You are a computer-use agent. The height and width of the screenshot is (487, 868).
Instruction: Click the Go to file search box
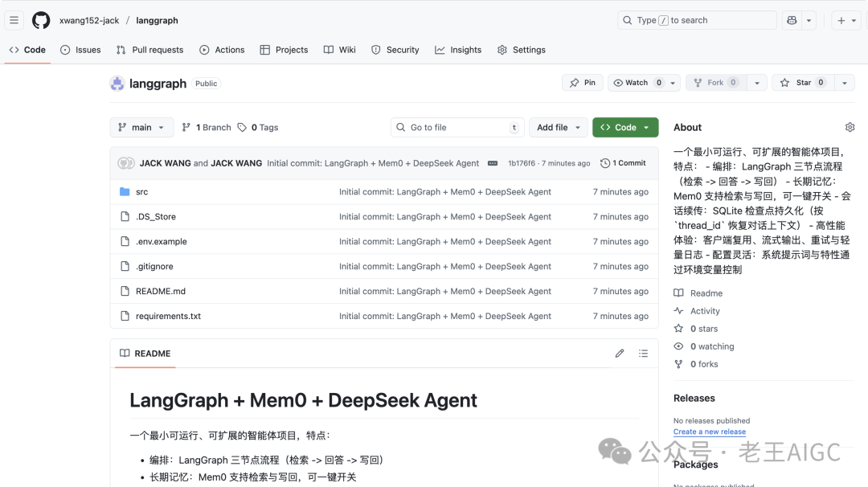coord(457,127)
